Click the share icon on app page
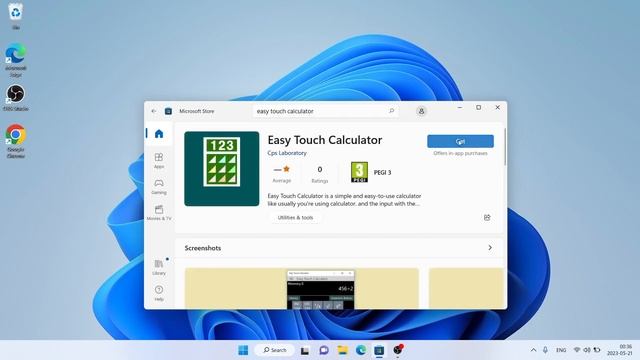Image resolution: width=640 pixels, height=360 pixels. click(487, 218)
